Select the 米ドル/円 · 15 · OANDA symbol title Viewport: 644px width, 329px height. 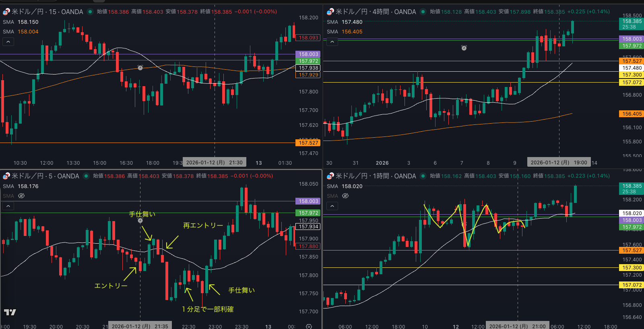coord(47,12)
